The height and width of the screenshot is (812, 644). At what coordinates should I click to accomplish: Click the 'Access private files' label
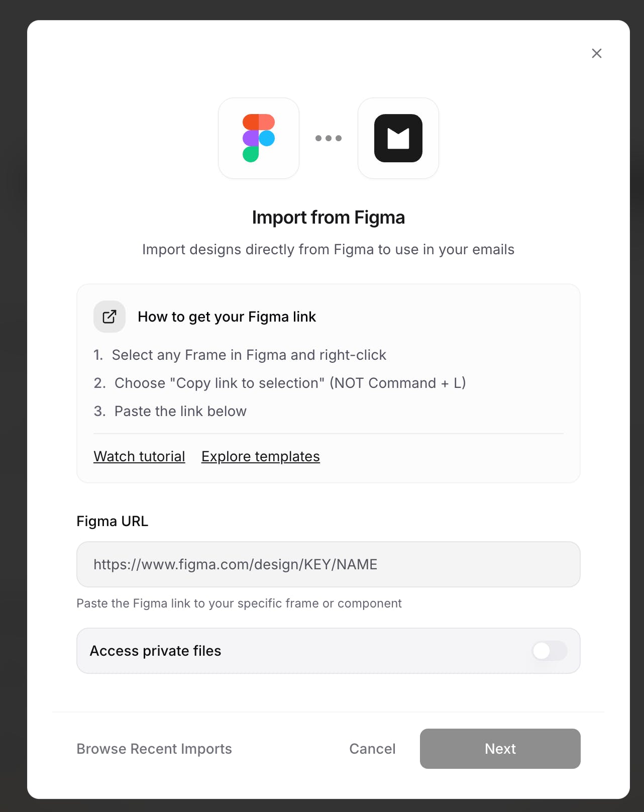pos(155,651)
